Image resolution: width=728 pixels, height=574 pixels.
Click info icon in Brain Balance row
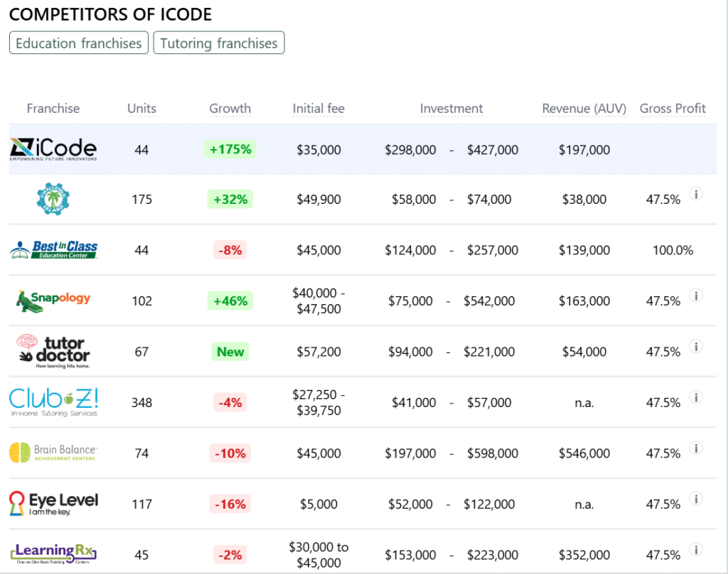pos(695,448)
